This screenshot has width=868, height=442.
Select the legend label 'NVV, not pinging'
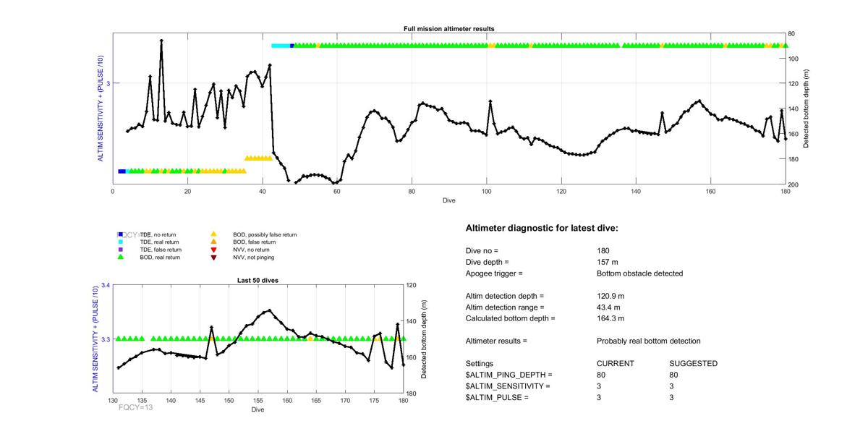[254, 258]
